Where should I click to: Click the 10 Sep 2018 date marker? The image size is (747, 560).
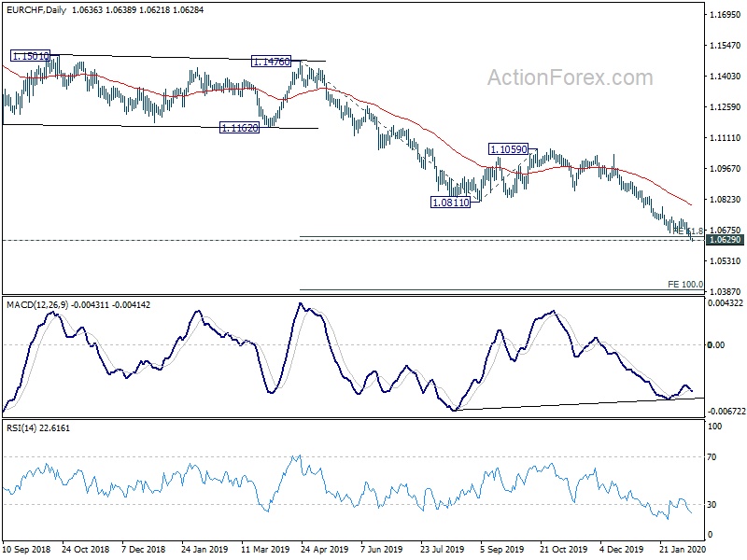(27, 549)
